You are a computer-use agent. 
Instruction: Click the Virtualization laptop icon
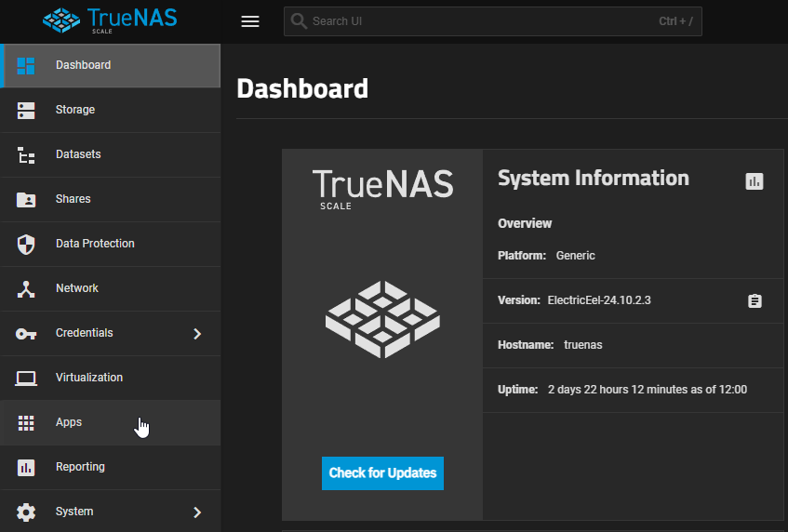(26, 378)
